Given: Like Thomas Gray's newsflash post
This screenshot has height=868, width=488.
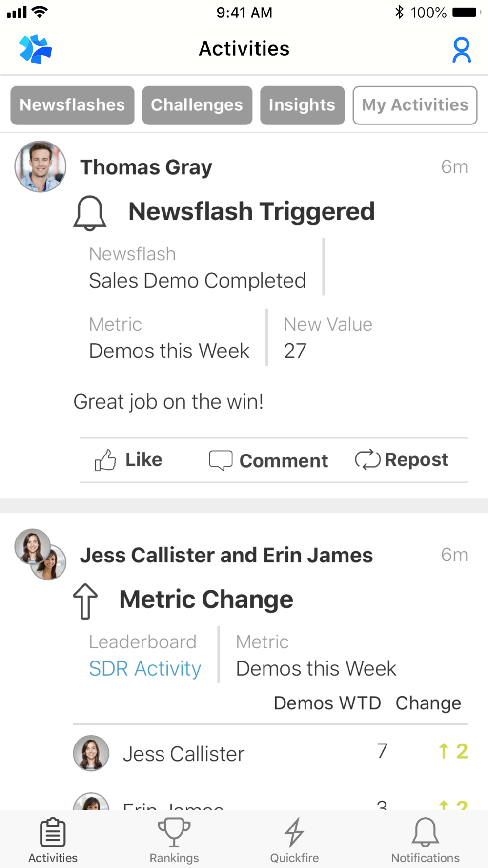Looking at the screenshot, I should [x=129, y=460].
